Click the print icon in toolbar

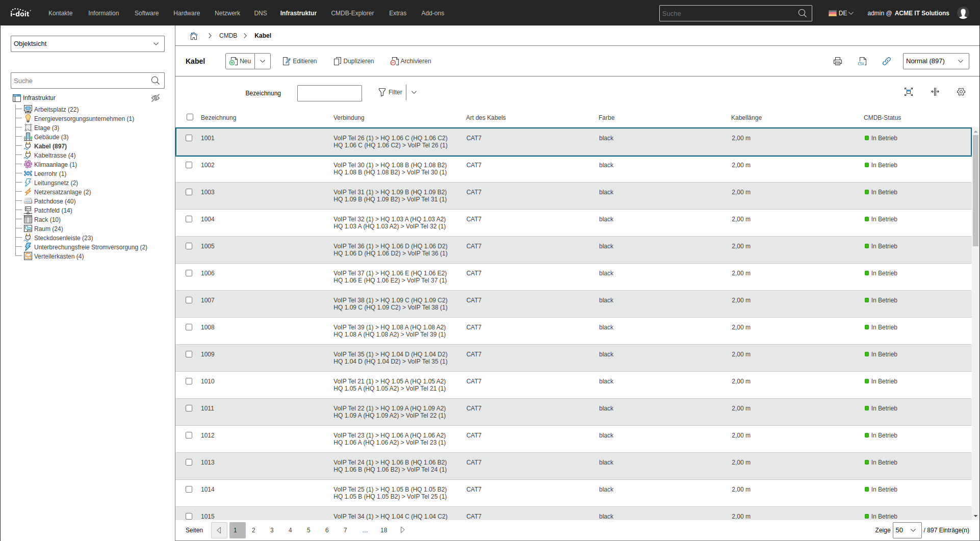click(x=837, y=61)
